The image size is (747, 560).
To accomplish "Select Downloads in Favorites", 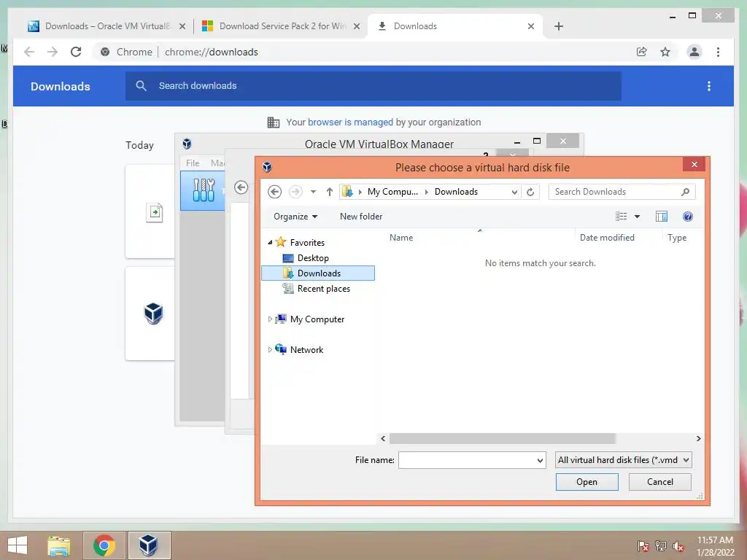I will tap(318, 273).
